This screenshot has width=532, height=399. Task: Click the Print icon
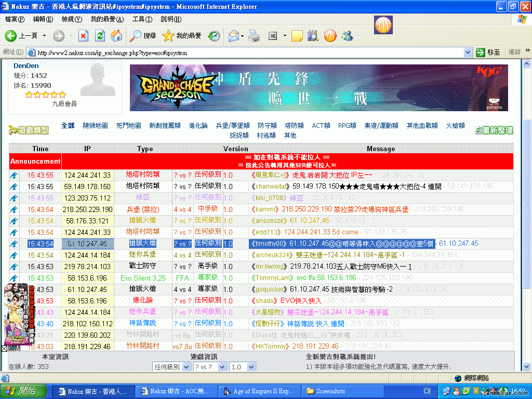254,36
